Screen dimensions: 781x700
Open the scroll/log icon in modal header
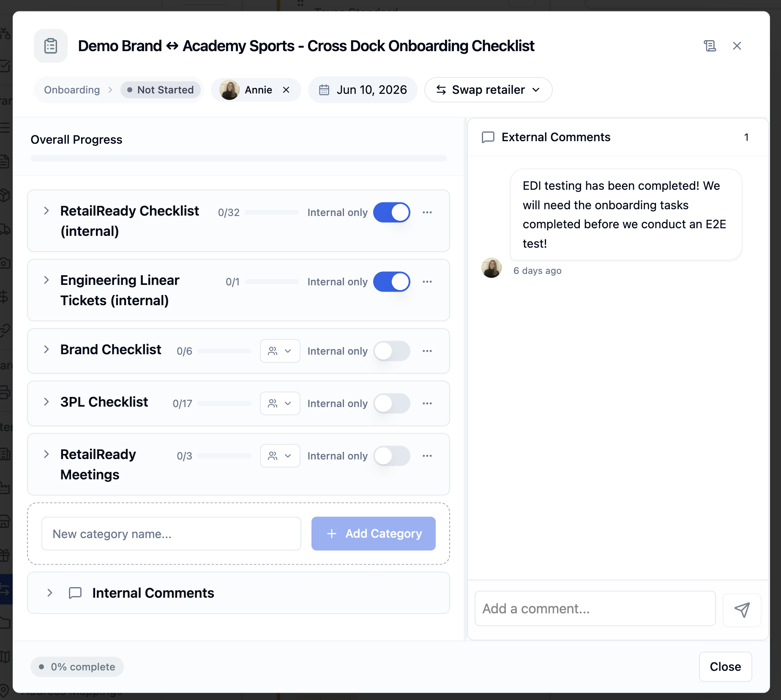pyautogui.click(x=710, y=46)
